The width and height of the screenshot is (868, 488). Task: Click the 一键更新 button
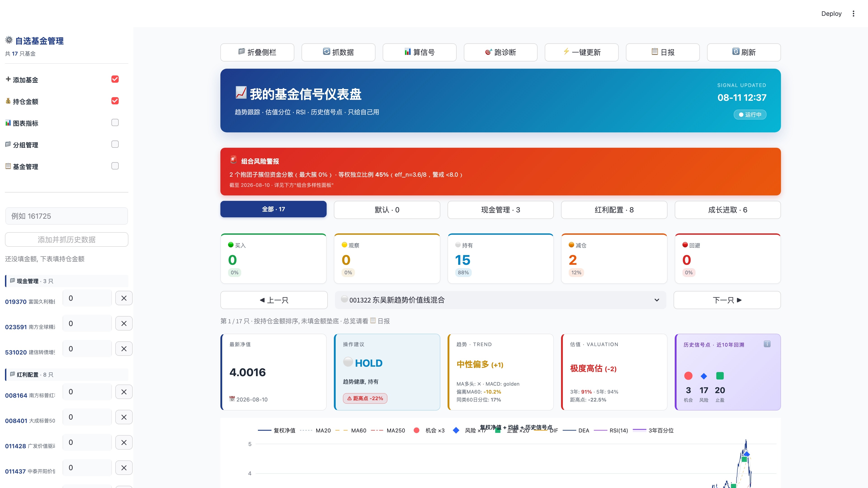(x=582, y=52)
